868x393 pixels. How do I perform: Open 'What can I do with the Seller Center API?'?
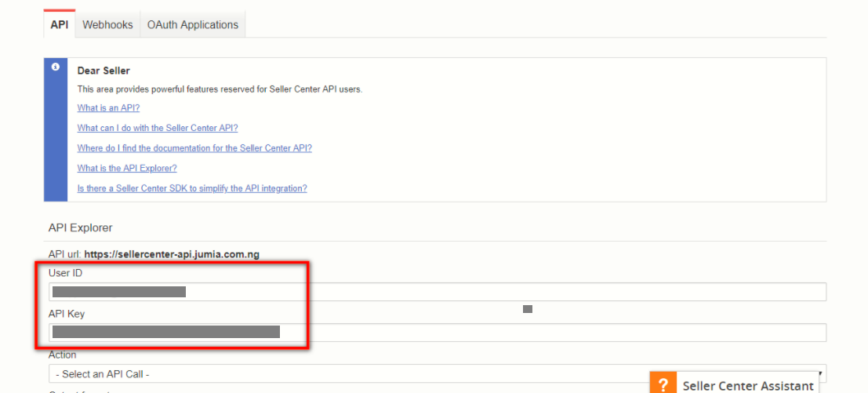click(x=158, y=128)
